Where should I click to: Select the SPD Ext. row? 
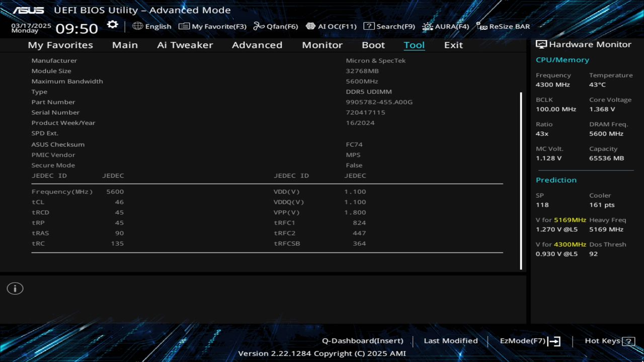point(267,133)
